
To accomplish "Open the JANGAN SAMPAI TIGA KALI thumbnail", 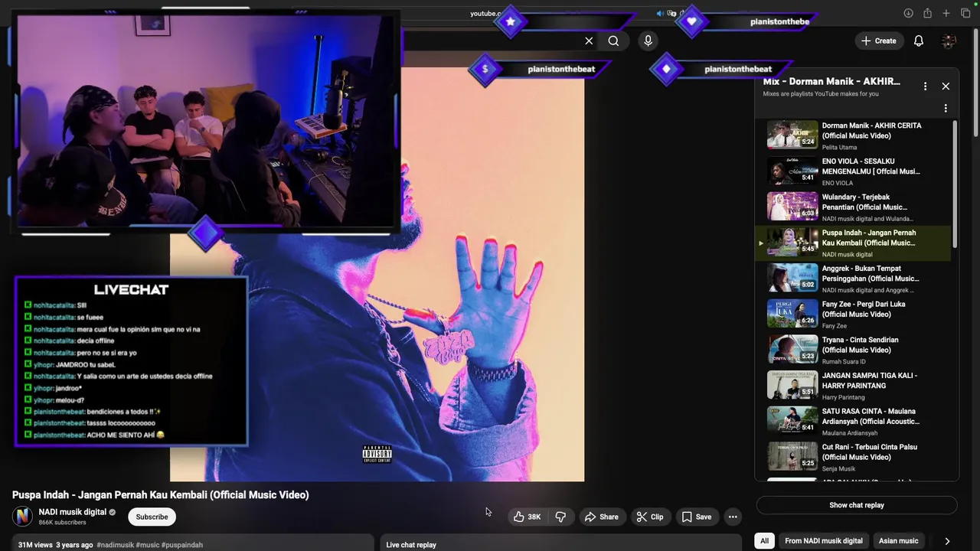I will [x=792, y=385].
